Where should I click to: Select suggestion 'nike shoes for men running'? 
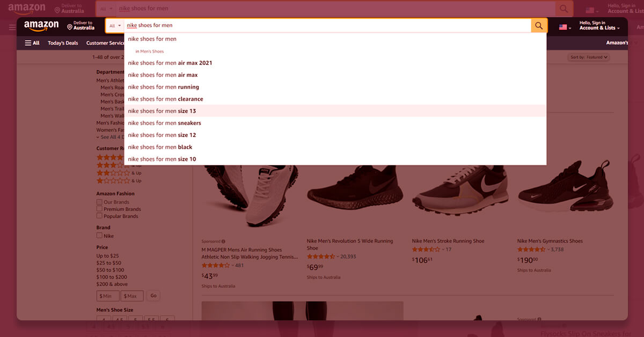(335, 87)
